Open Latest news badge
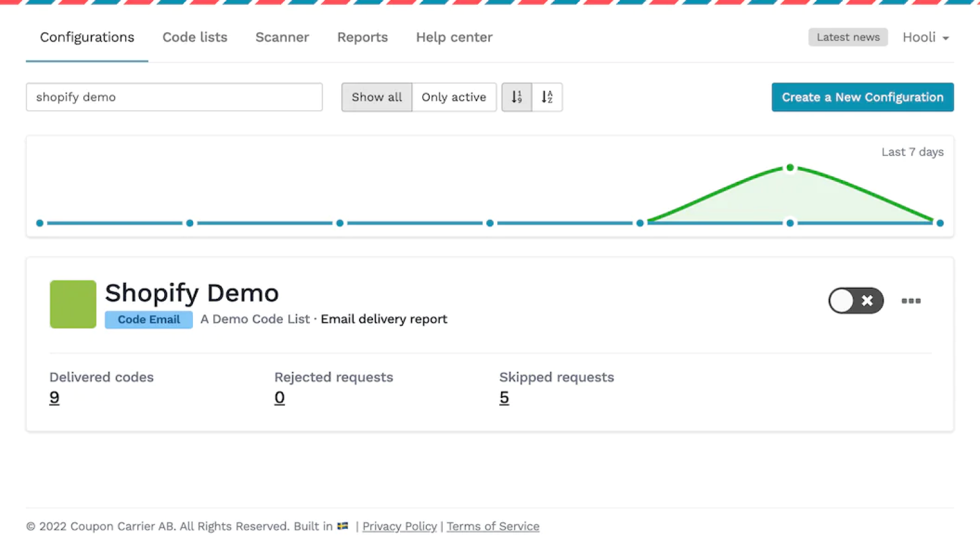 pos(848,37)
